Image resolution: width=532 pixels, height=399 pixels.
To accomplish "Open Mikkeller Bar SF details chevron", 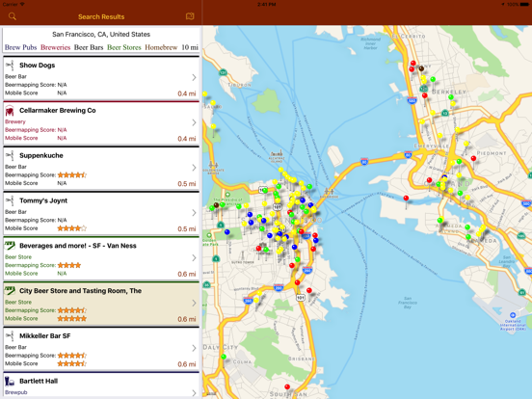I will (x=194, y=348).
